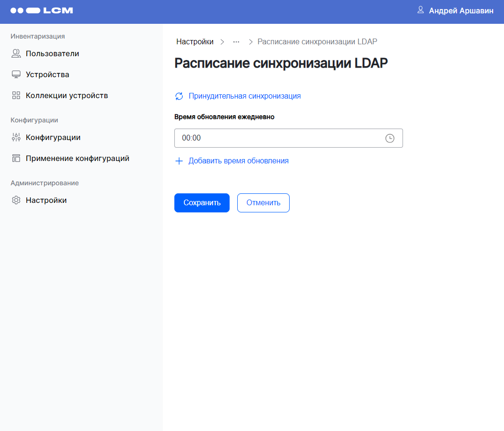Open the clock icon in the time field
Image resolution: width=504 pixels, height=431 pixels.
(390, 138)
